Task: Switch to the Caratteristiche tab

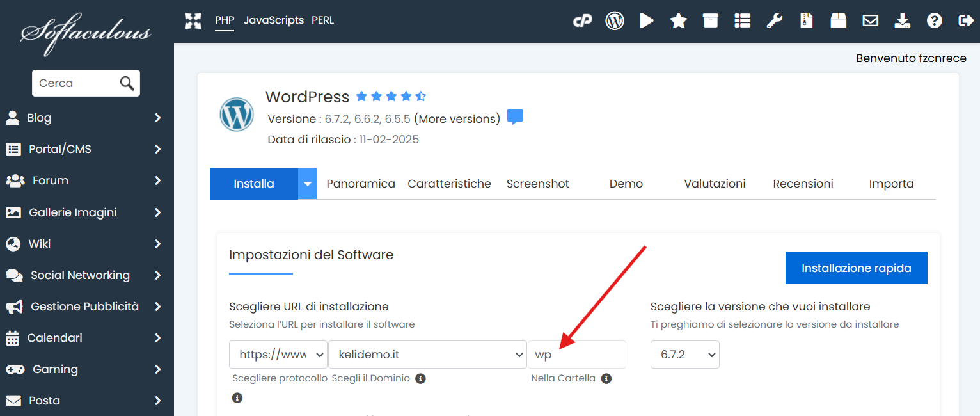Action: coord(450,184)
